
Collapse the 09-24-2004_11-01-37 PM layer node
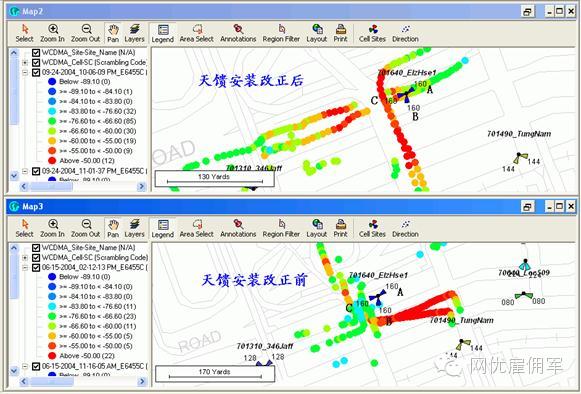(25, 171)
